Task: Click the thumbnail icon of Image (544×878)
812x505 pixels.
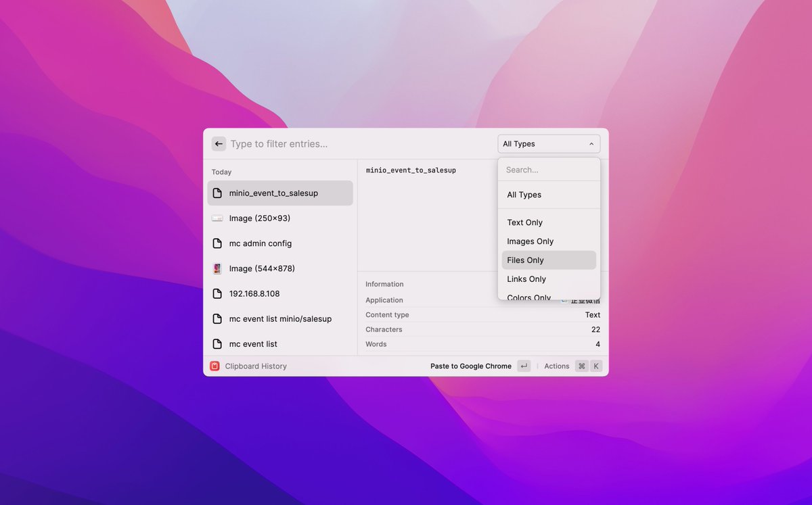Action: pyautogui.click(x=217, y=268)
